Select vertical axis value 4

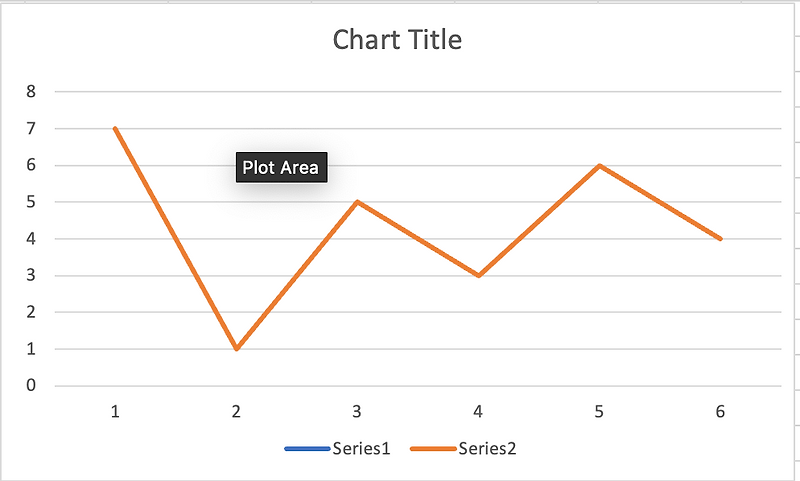tap(31, 239)
